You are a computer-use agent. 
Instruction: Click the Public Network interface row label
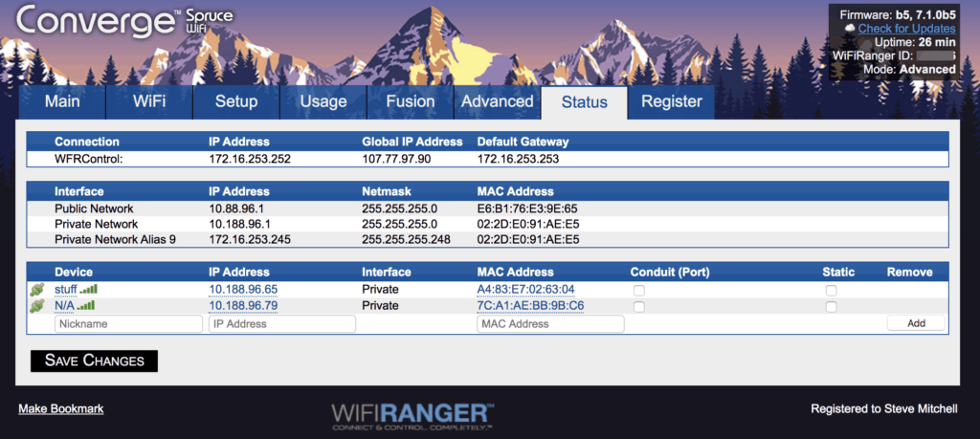[x=94, y=209]
